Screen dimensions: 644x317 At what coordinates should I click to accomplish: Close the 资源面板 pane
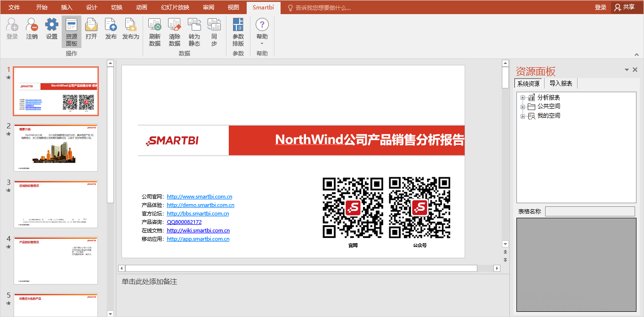tap(635, 70)
